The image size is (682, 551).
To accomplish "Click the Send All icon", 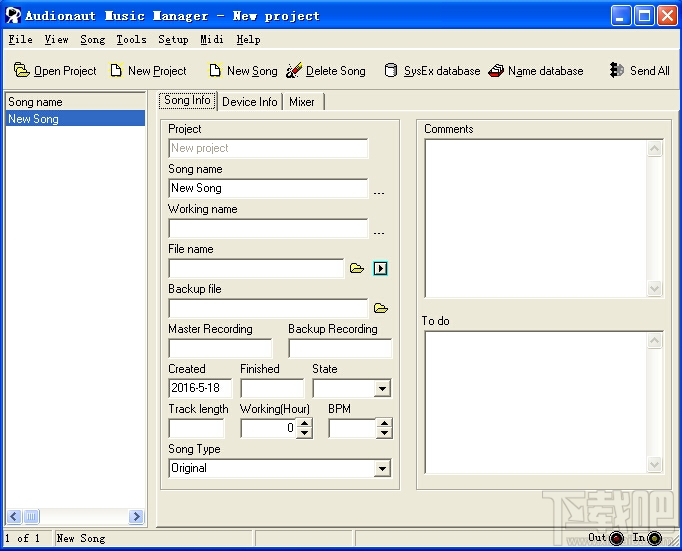I will (x=616, y=70).
